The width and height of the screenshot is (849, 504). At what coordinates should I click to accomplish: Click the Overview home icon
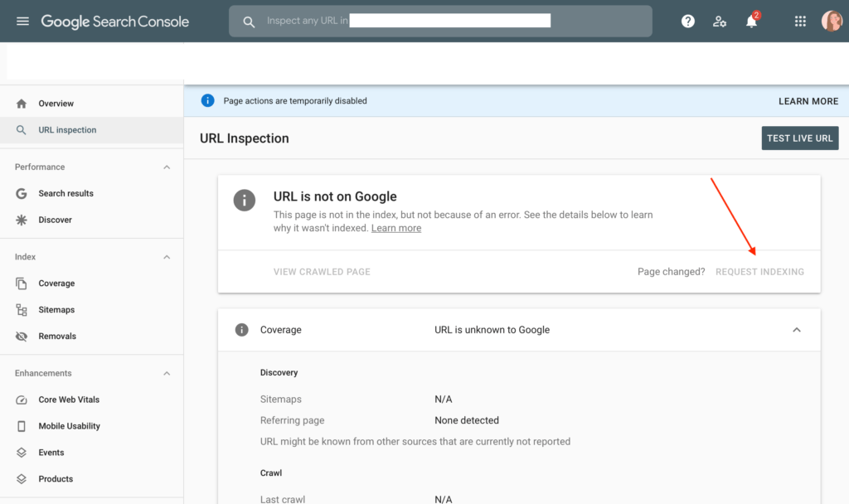click(21, 104)
